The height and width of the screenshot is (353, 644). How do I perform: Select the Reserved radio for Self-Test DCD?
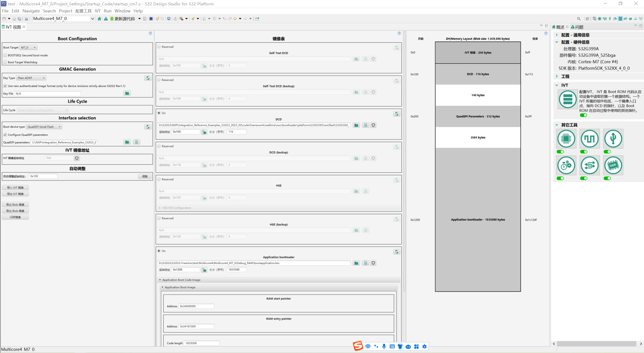coord(159,47)
